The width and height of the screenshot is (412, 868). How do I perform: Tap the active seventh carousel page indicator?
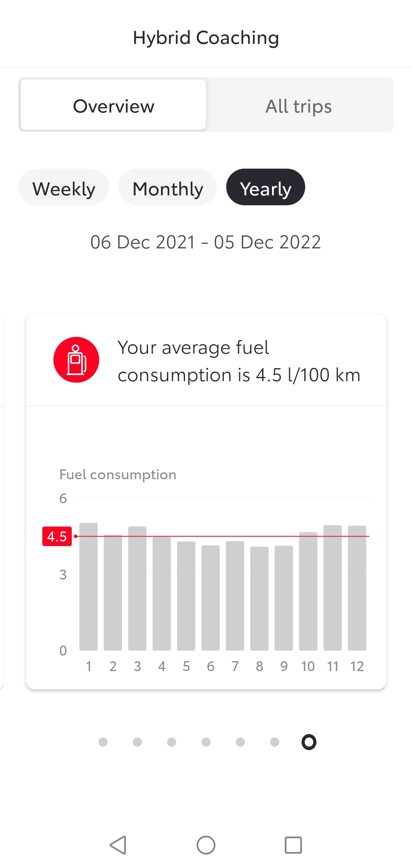point(309,742)
